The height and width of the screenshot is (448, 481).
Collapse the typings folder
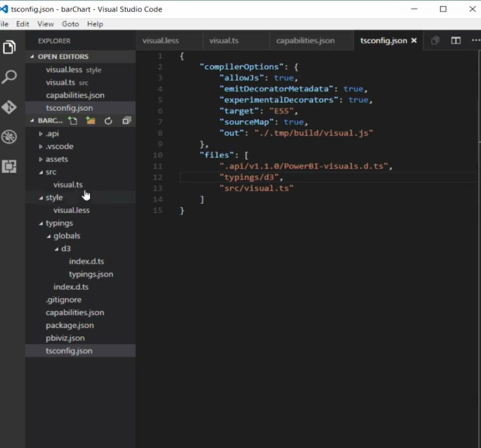click(59, 223)
